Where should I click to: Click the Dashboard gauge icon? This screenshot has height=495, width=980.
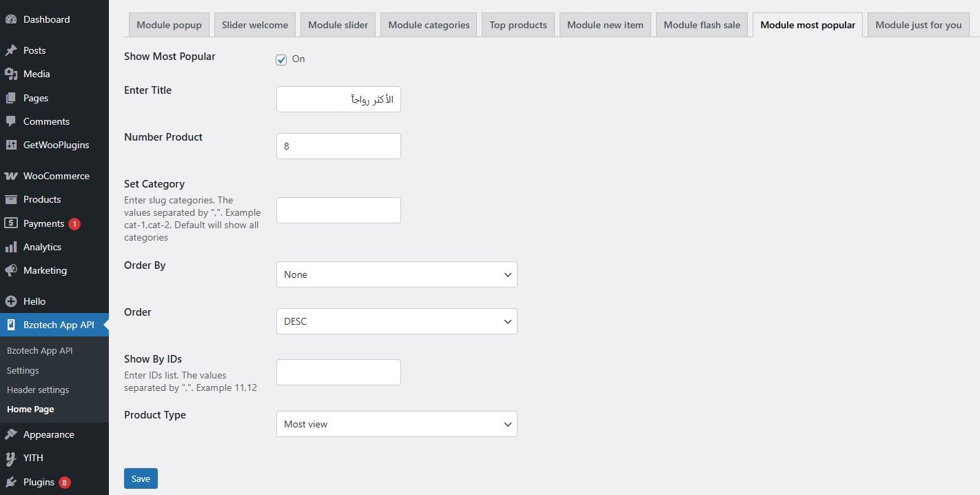pos(11,19)
